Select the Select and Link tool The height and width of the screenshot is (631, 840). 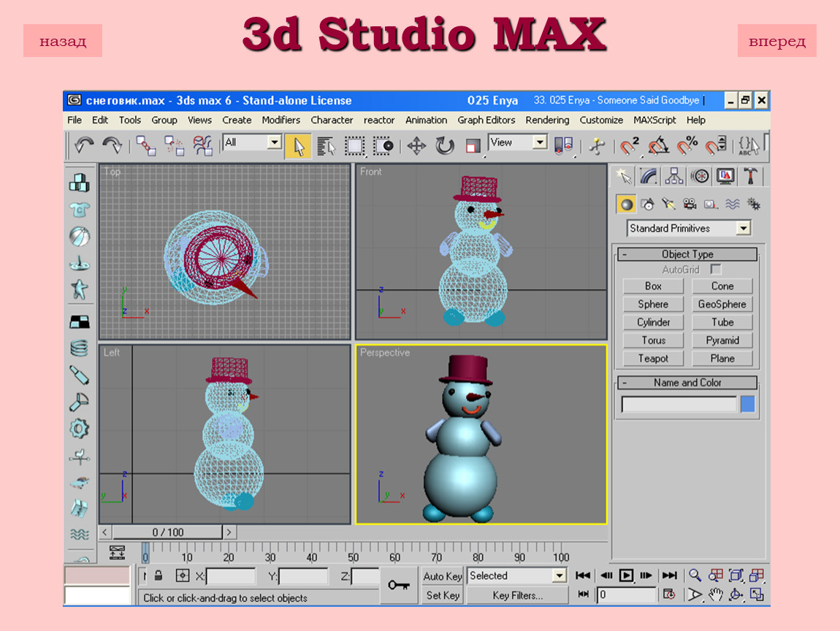pyautogui.click(x=145, y=145)
